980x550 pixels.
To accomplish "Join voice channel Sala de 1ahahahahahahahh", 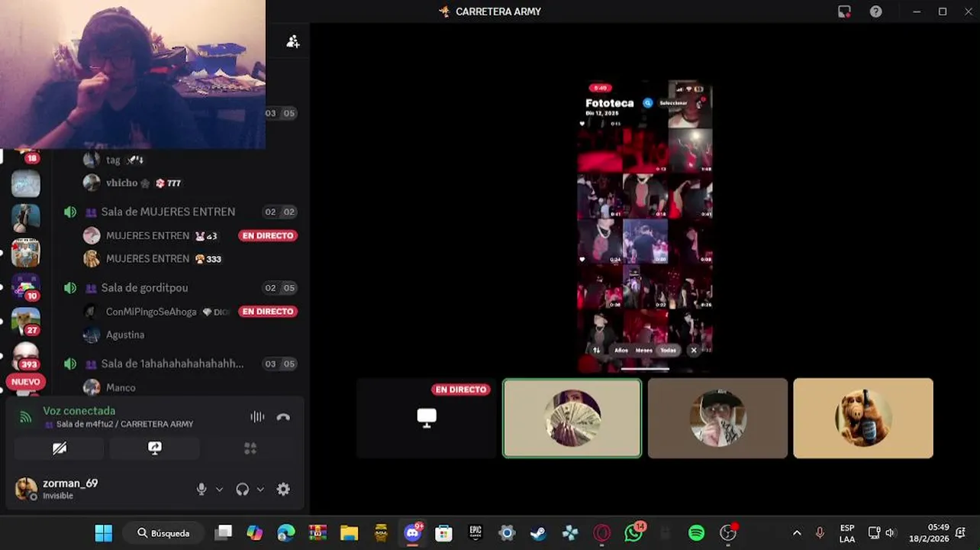I will click(172, 364).
